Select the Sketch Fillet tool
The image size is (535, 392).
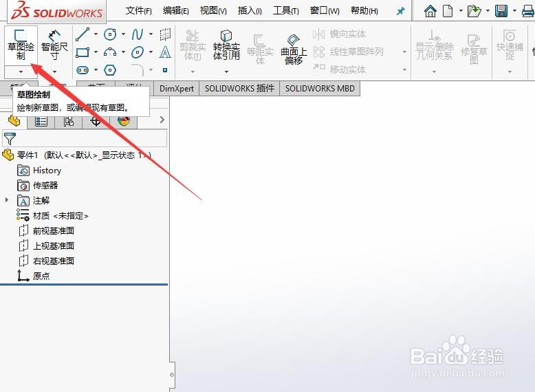click(x=138, y=70)
